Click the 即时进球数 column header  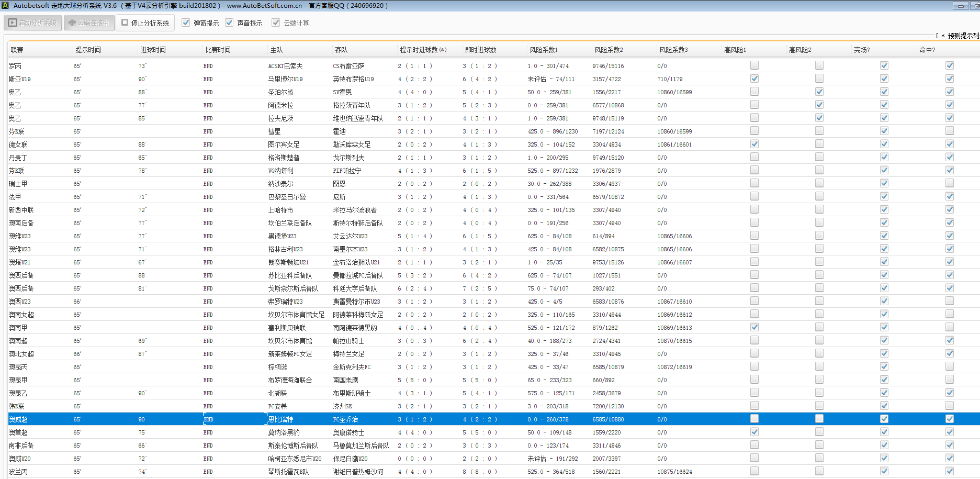click(x=480, y=50)
